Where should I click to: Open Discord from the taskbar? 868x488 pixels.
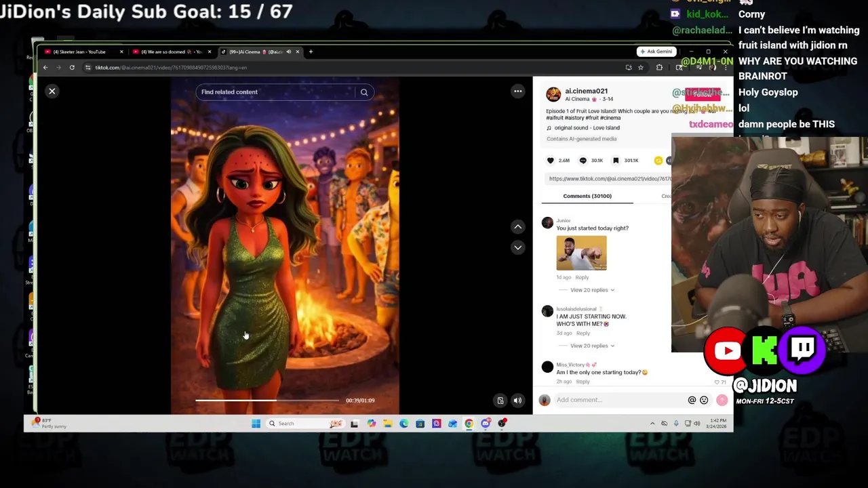486,424
